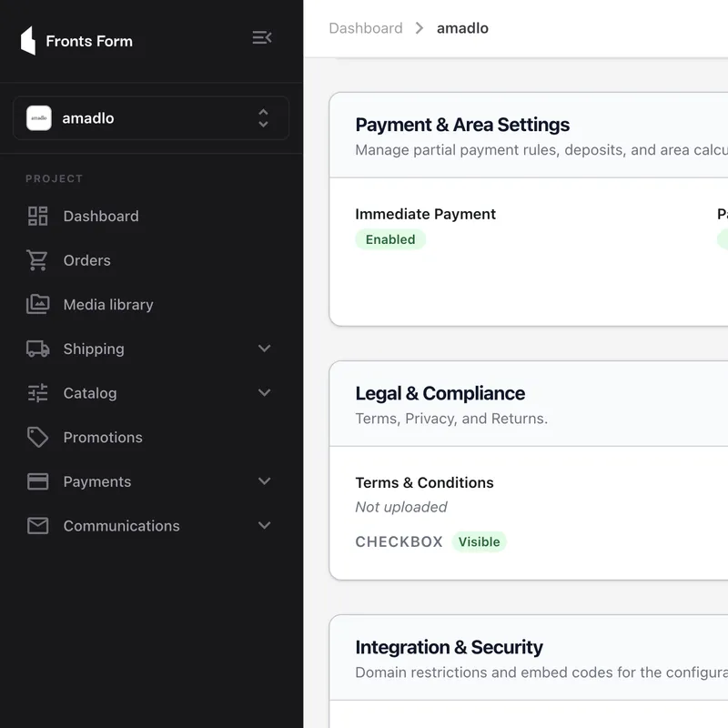This screenshot has width=728, height=728.
Task: Click the Media library images icon
Action: [x=37, y=304]
